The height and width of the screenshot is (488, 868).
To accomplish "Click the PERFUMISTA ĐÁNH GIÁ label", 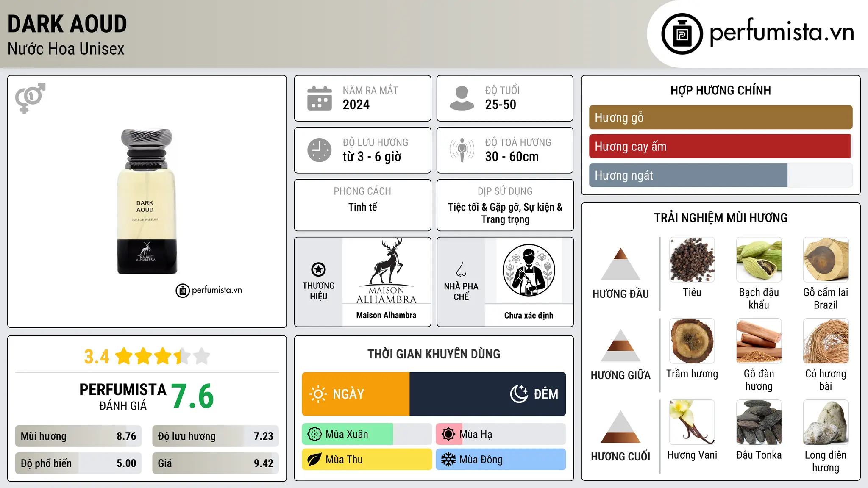I will pyautogui.click(x=123, y=396).
